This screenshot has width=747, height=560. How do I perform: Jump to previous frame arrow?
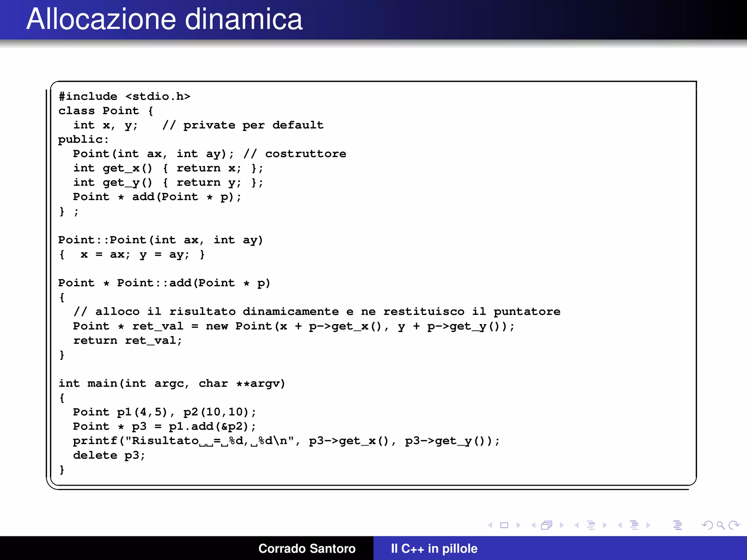533,525
